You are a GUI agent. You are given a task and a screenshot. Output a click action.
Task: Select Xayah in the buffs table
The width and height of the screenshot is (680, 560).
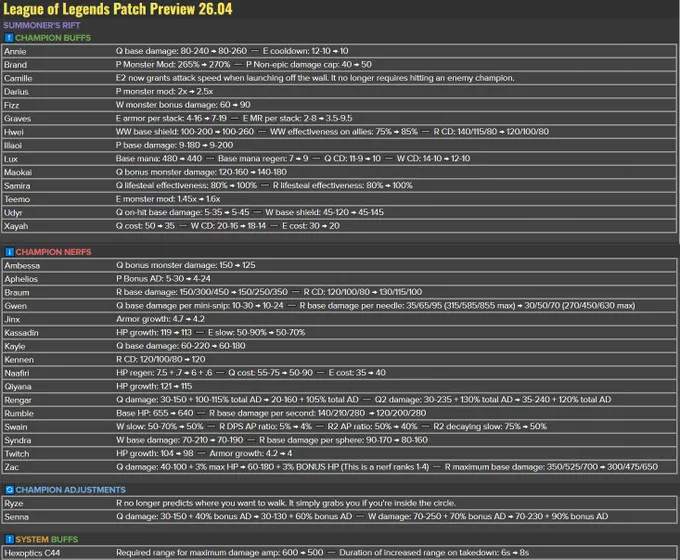[x=17, y=225]
